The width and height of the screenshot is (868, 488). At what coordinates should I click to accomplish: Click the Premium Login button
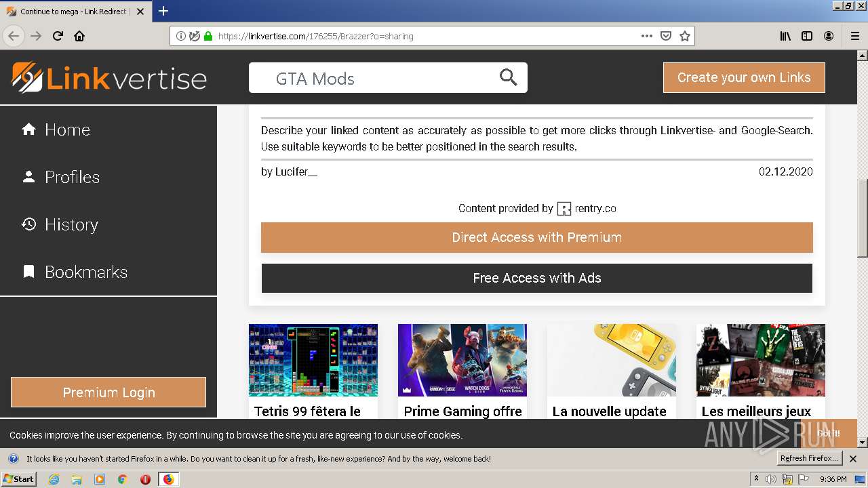108,392
